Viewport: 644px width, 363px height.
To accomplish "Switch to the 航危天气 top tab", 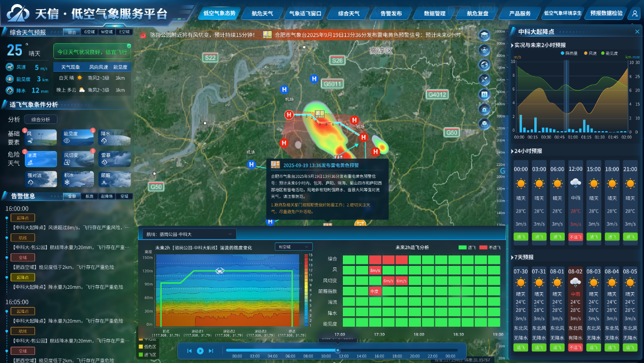I will pos(262,14).
